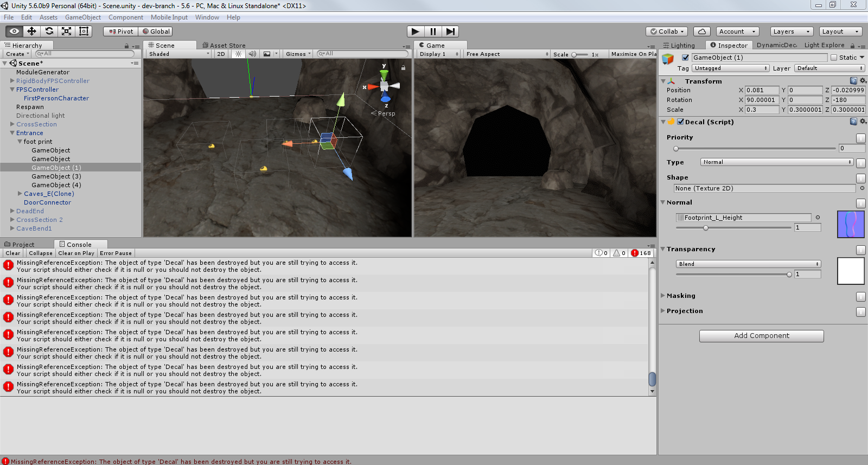
Task: Click the Step frame button
Action: (450, 31)
